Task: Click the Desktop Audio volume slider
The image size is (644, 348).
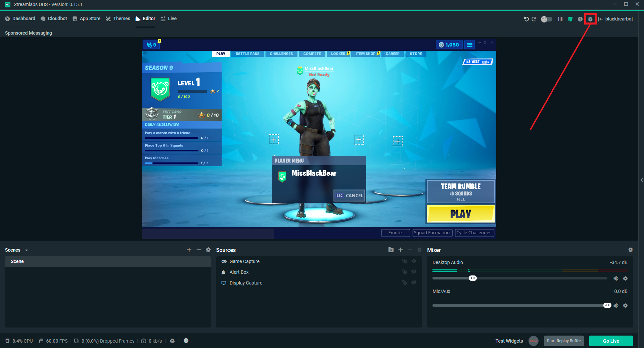Action: point(520,278)
